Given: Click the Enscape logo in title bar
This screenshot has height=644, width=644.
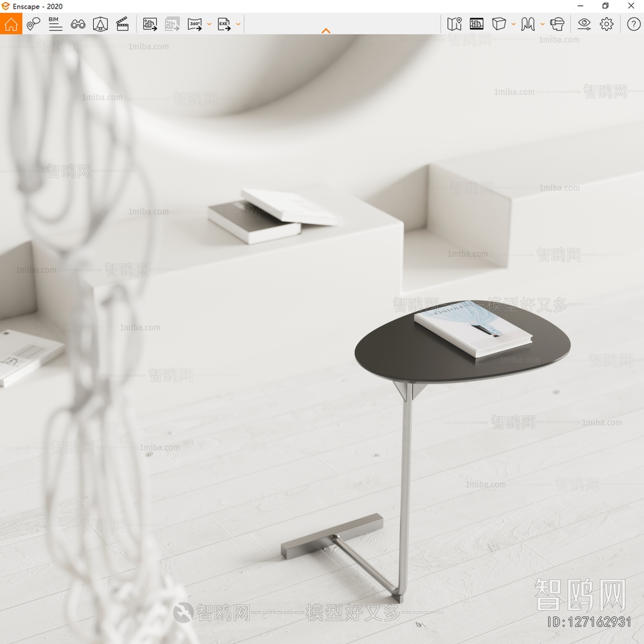Looking at the screenshot, I should tap(5, 6).
